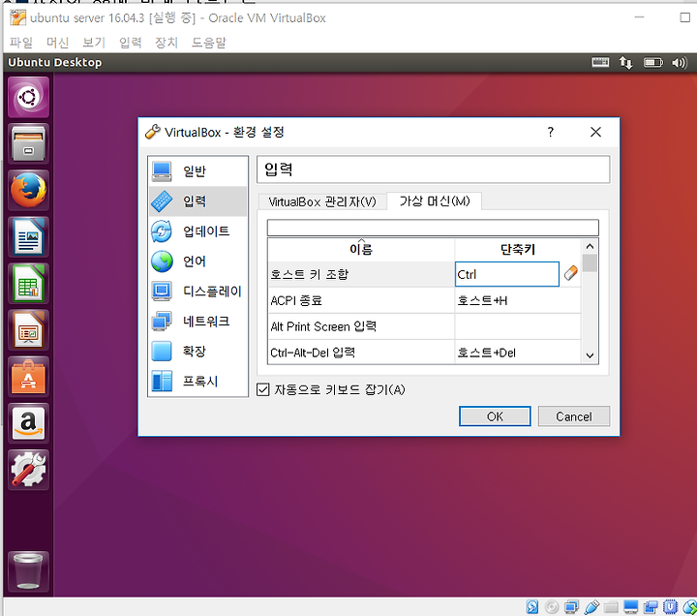Click the 호스트+H shortcut cell
This screenshot has height=616, width=697.
(x=517, y=300)
